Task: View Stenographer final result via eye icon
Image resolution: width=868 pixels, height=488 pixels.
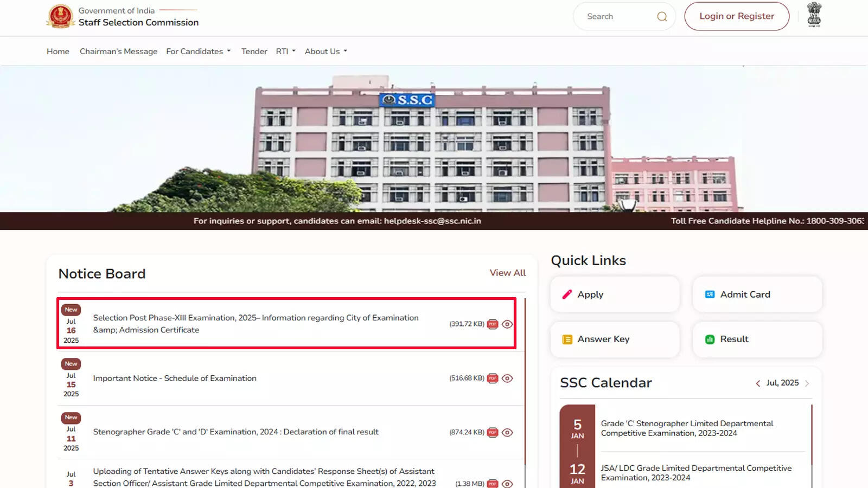Action: 507,432
